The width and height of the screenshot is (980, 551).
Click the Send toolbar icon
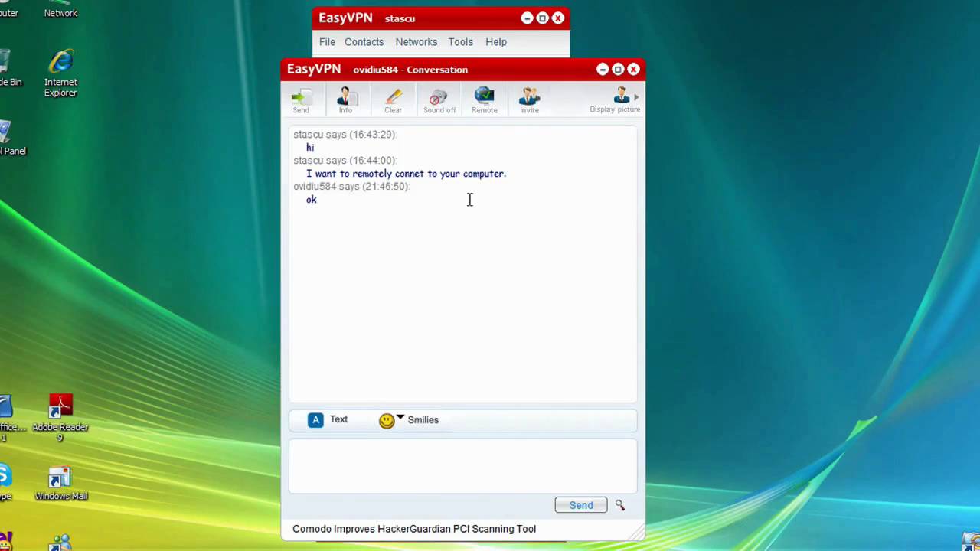[x=301, y=100]
